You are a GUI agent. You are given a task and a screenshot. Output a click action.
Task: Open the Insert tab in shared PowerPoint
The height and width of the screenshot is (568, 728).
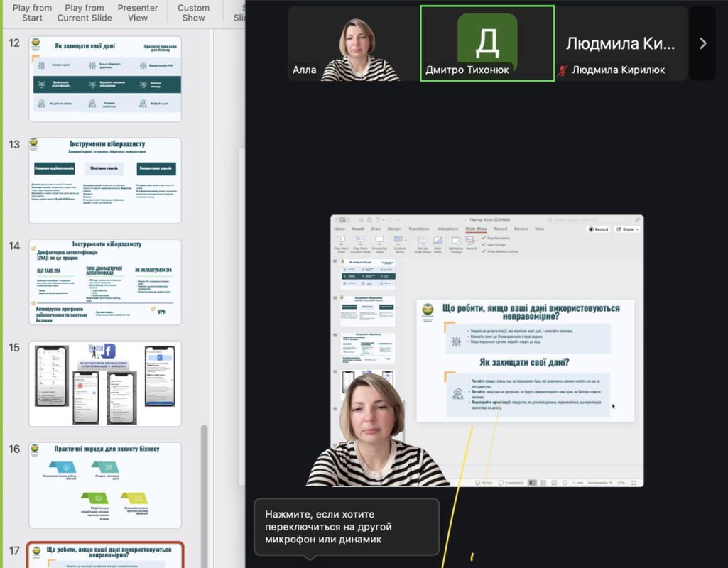[x=357, y=229]
